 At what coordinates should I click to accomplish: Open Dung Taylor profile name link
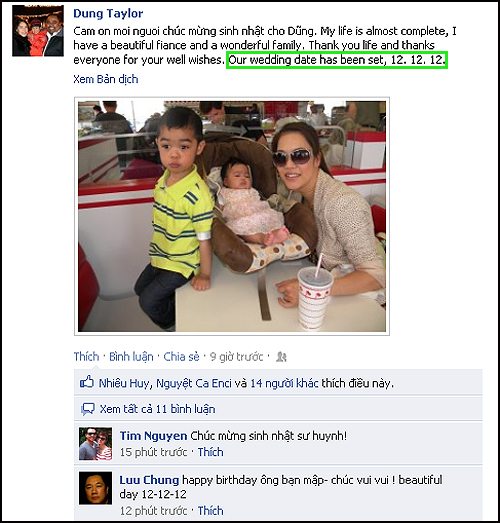click(108, 13)
